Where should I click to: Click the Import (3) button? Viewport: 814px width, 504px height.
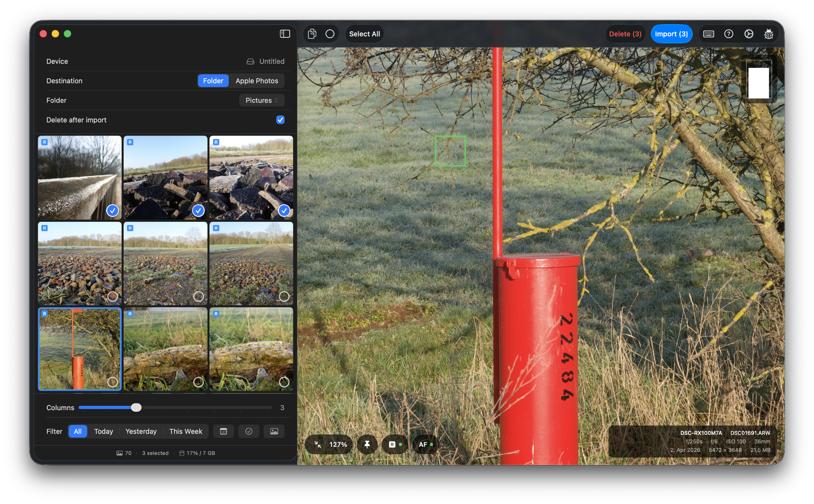671,34
